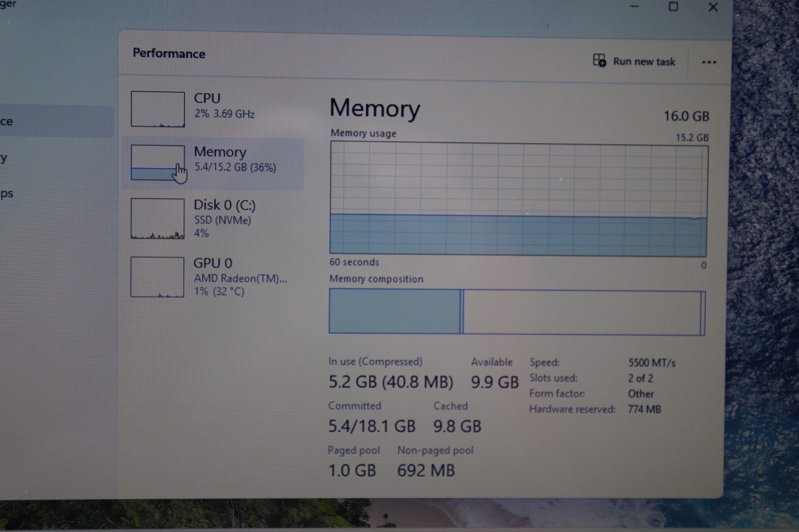Click the Form factor value Other
The height and width of the screenshot is (532, 799).
coord(641,394)
